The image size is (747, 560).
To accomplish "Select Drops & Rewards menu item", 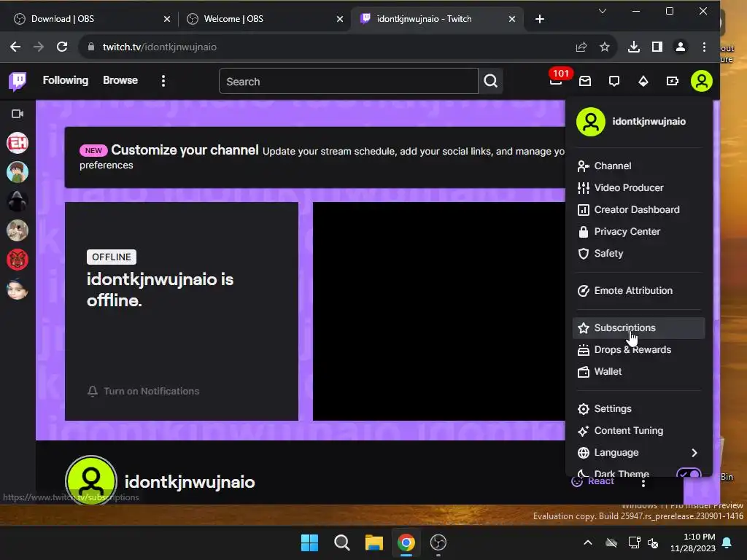I will point(638,349).
